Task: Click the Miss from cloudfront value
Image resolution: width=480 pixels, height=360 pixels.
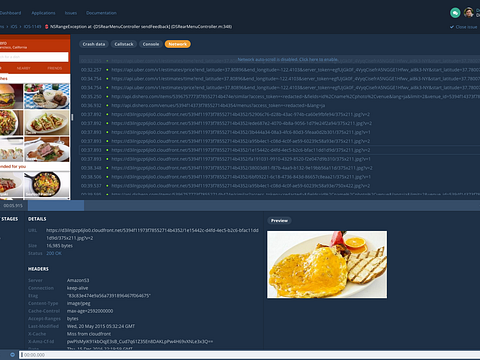Action: coord(89,334)
